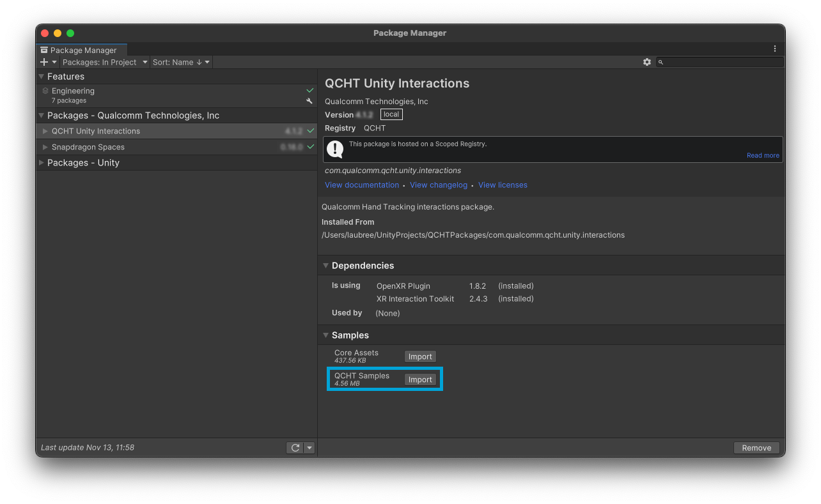
Task: Collapse the Samples section
Action: click(326, 335)
